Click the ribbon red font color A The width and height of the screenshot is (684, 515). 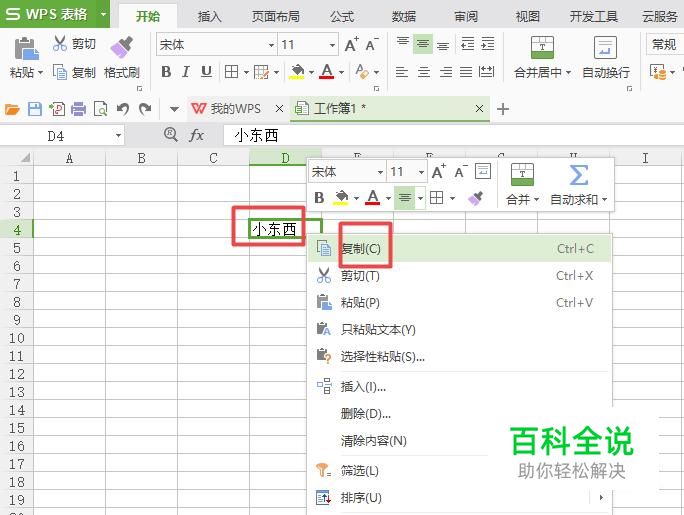pyautogui.click(x=327, y=72)
